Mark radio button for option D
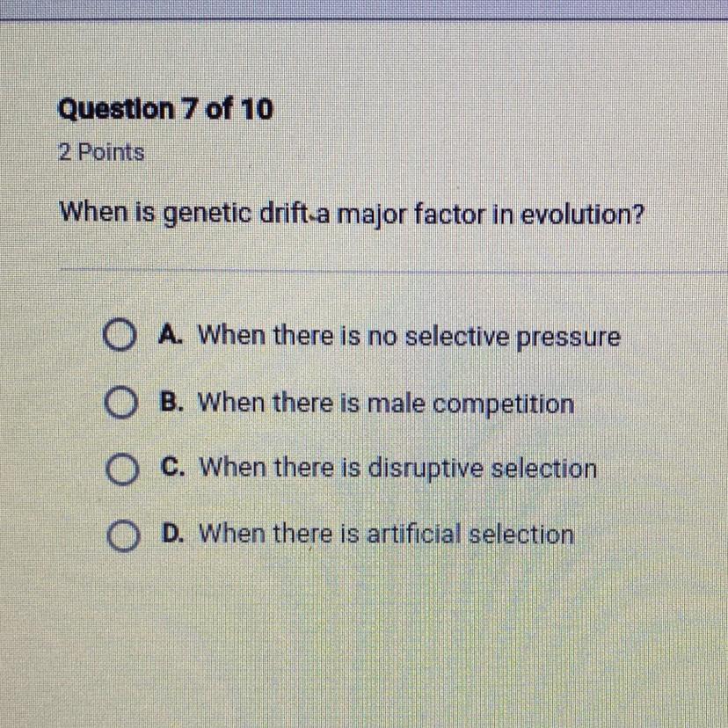The width and height of the screenshot is (728, 728). point(122,536)
